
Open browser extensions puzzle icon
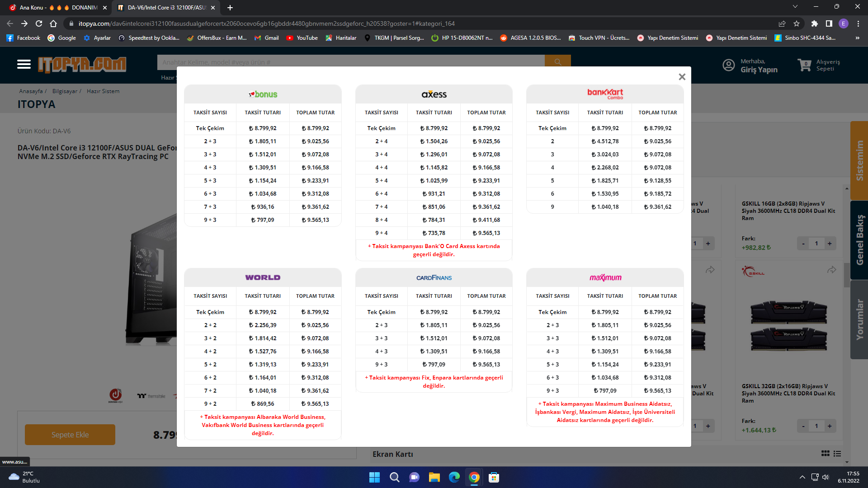point(815,23)
